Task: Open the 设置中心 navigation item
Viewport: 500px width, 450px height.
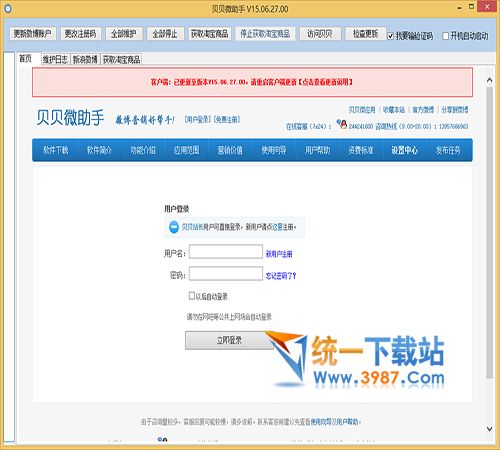Action: 404,150
